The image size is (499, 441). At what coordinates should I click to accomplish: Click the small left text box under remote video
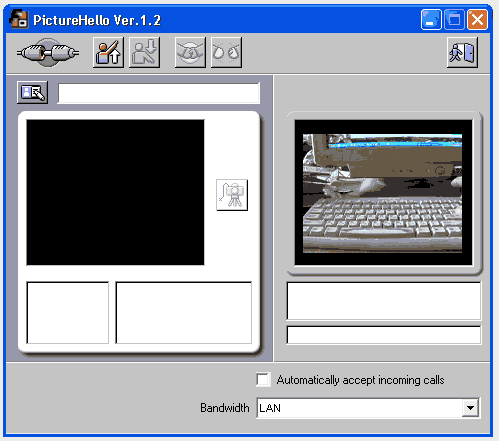(68, 313)
